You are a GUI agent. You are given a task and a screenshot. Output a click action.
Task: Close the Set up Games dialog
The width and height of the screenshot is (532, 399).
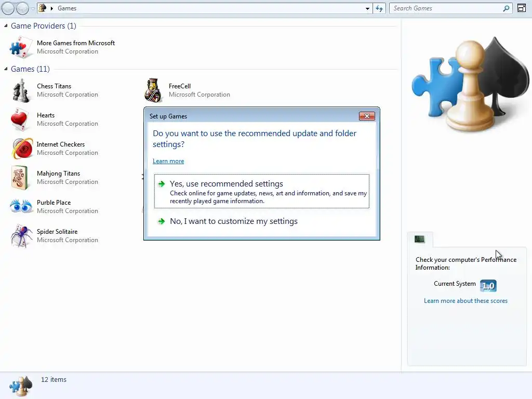(x=367, y=116)
